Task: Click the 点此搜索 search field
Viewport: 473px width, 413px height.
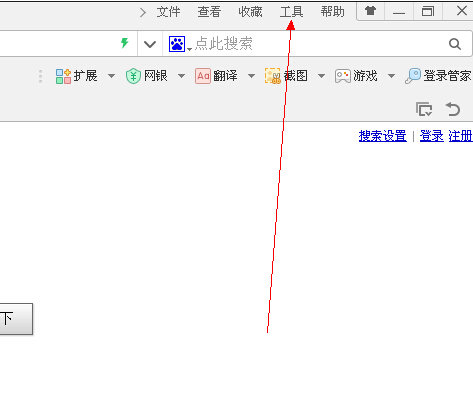Action: [317, 44]
